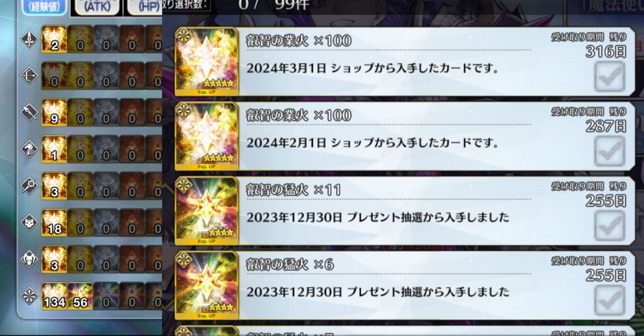Screen dimensions: 644x336
Task: Select the Saber class icon
Action: [x=29, y=39]
